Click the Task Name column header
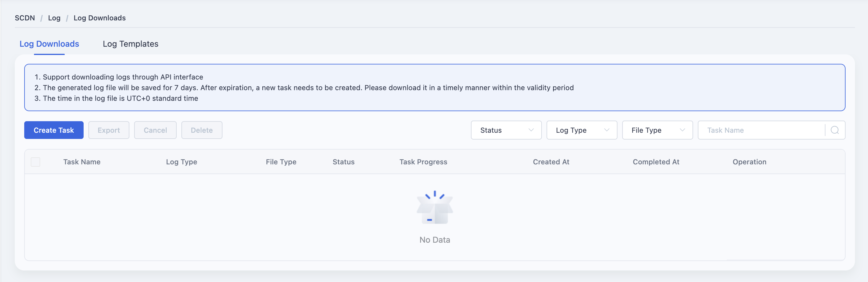 pyautogui.click(x=82, y=162)
